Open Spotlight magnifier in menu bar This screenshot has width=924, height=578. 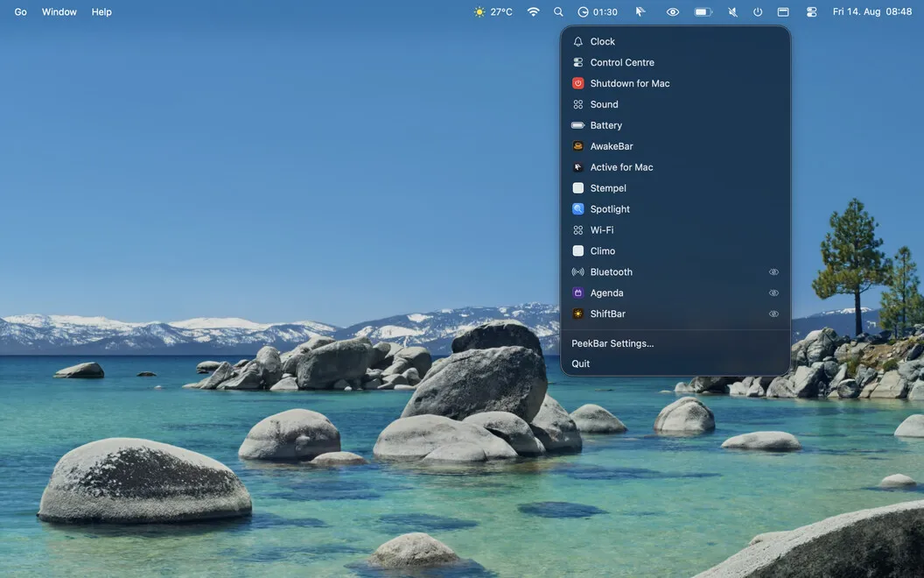pyautogui.click(x=558, y=11)
